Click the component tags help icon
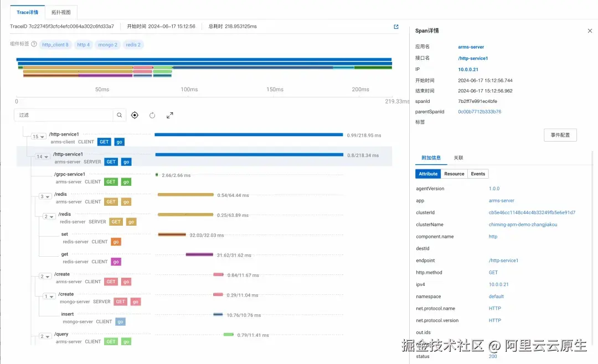 coord(34,44)
